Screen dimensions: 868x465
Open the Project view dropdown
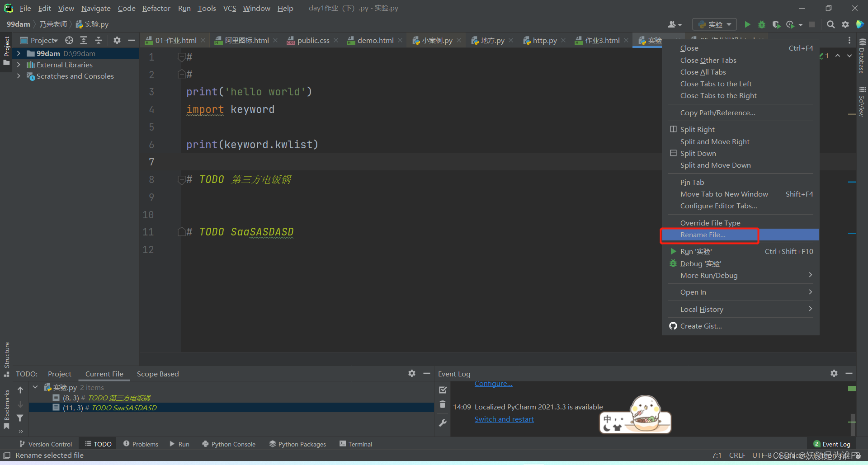(x=39, y=40)
